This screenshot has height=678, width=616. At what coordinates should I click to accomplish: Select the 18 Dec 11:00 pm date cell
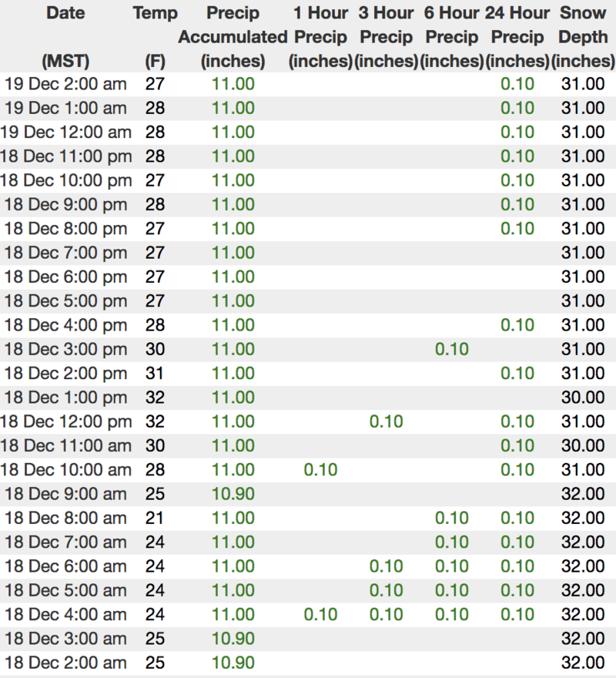[65, 156]
